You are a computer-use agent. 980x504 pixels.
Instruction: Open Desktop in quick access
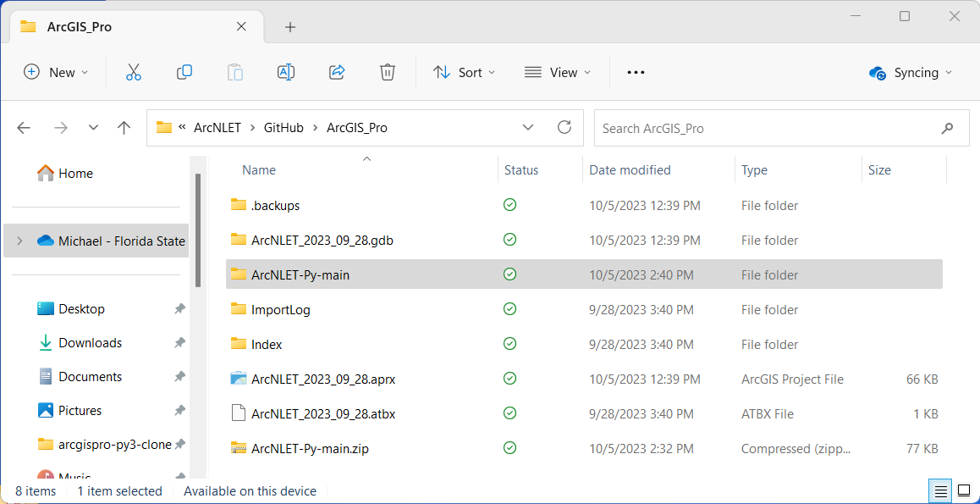click(70, 309)
